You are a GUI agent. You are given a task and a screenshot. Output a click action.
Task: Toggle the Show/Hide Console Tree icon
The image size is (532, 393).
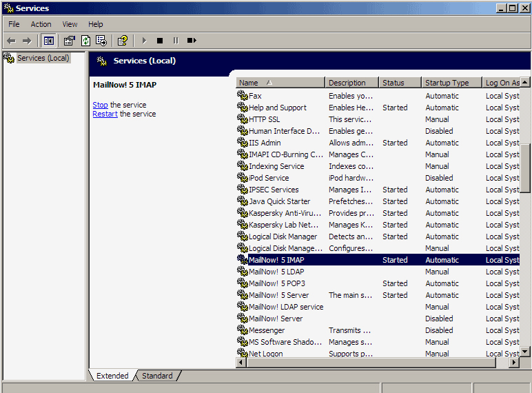pos(48,41)
